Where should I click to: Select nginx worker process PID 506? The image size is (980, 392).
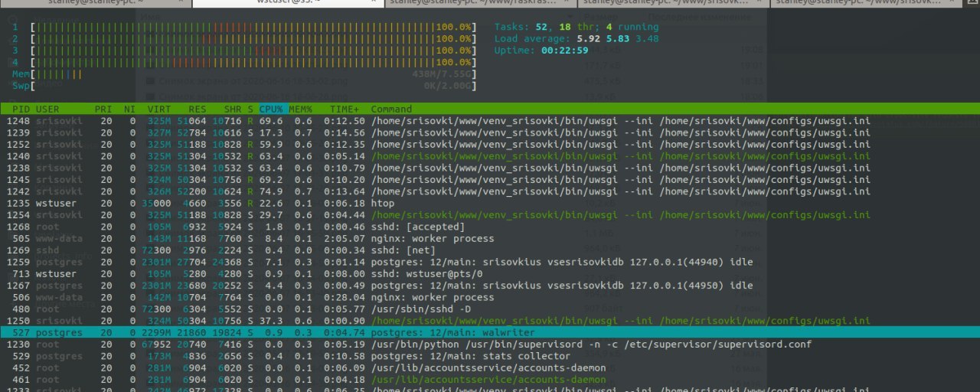coord(490,297)
